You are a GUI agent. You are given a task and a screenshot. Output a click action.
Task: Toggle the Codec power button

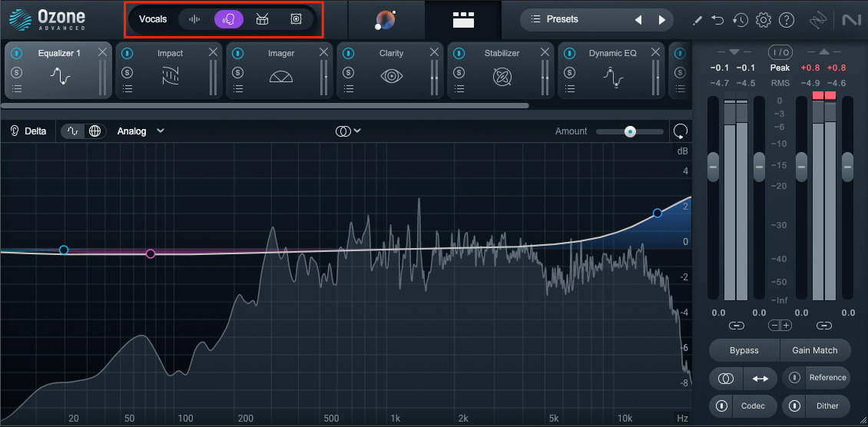(x=721, y=406)
